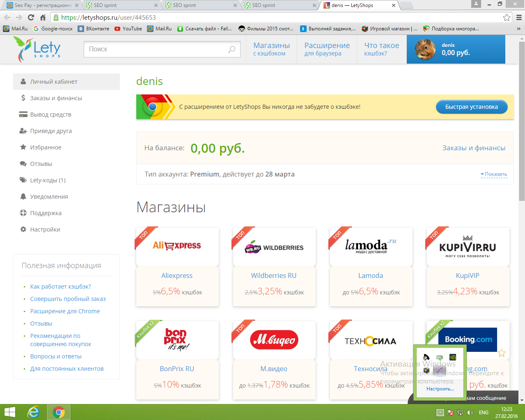Click the page vertical scrollbar
Viewport: 525px width, 420px height.
pyautogui.click(x=522, y=122)
